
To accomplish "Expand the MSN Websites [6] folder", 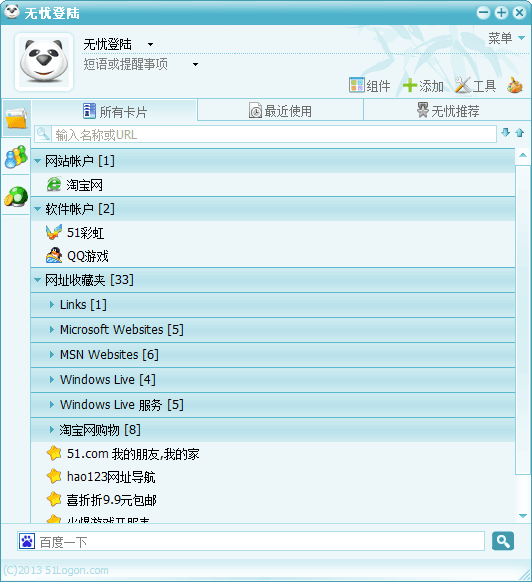I will [52, 354].
